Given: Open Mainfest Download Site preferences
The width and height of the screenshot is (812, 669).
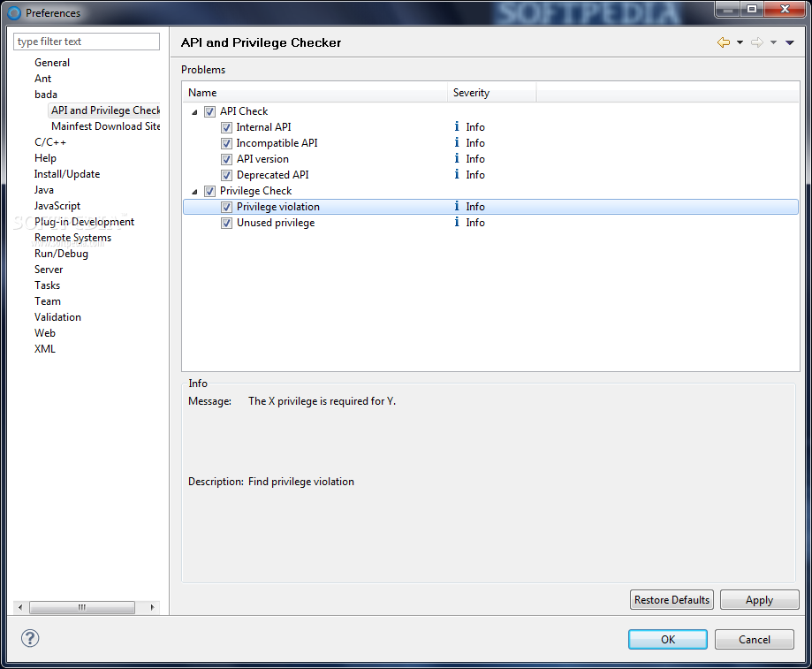Looking at the screenshot, I should point(106,126).
